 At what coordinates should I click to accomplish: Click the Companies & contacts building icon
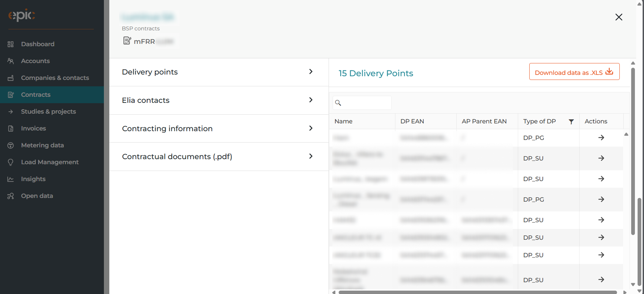click(x=11, y=78)
